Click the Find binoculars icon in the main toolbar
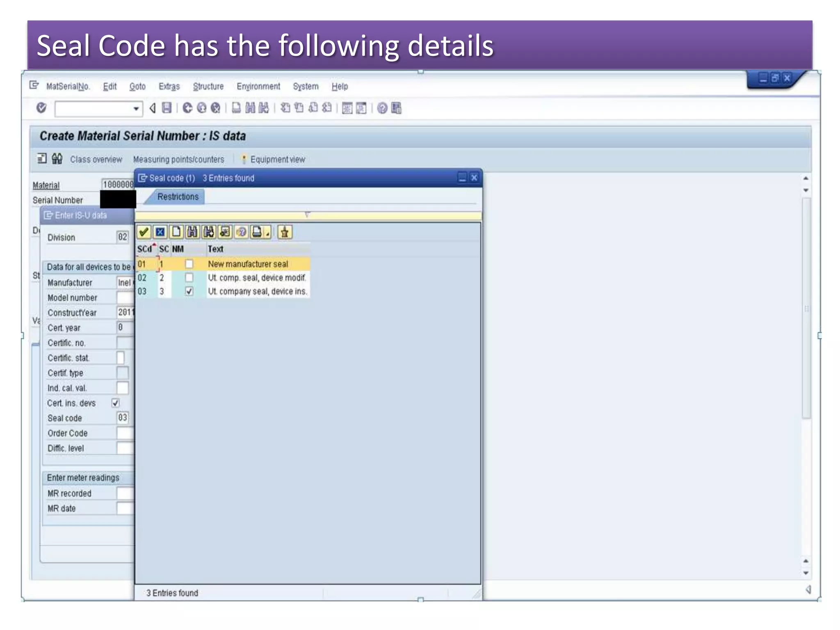Viewport: 840px width, 630px height. tap(250, 108)
